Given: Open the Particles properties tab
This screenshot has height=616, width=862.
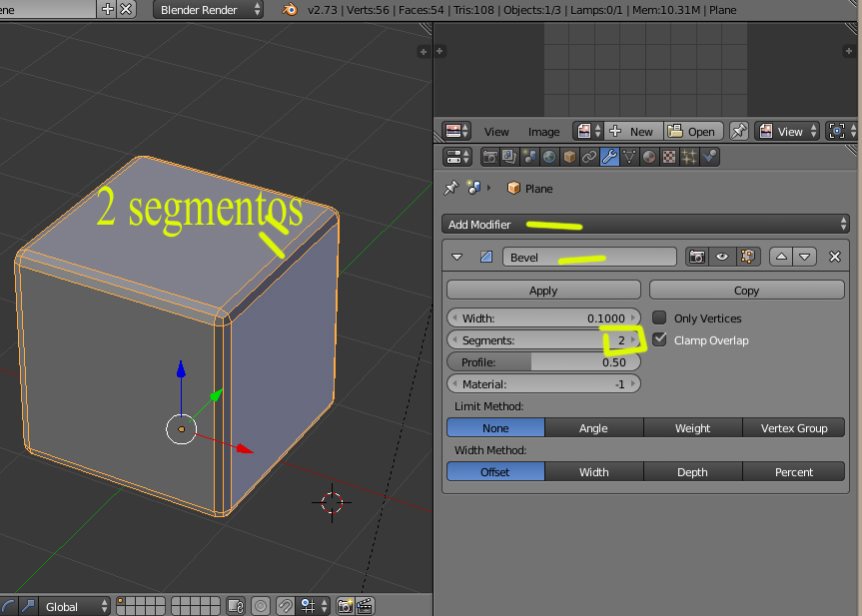Looking at the screenshot, I should point(689,157).
